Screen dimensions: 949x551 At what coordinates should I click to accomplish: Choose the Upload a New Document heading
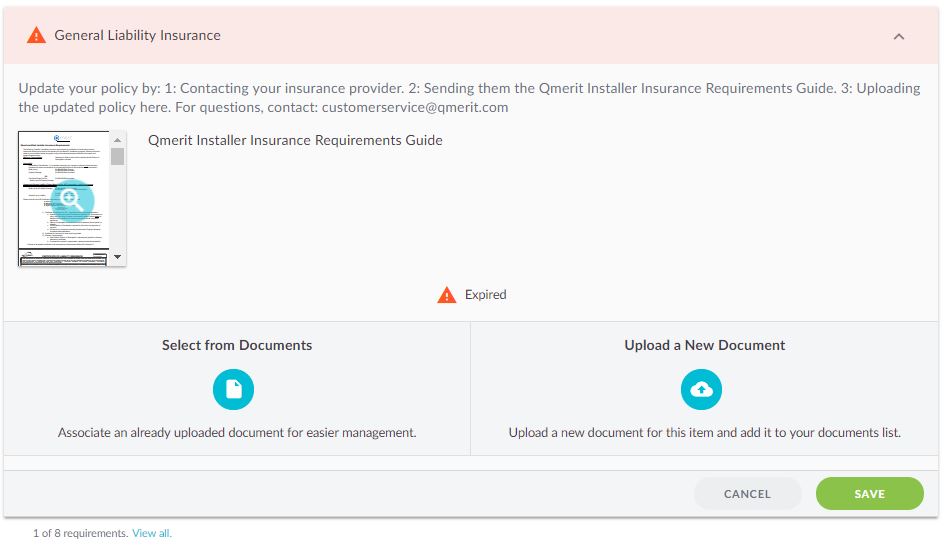tap(705, 345)
